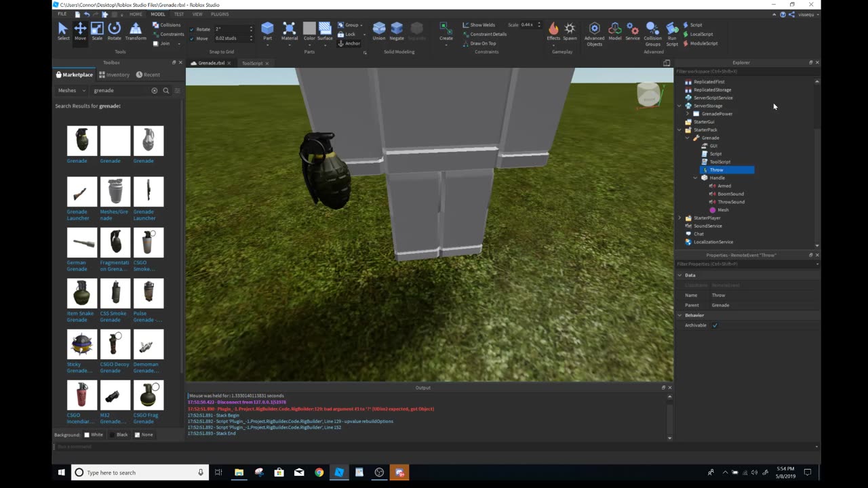Click the Toolbox search magnifier icon

pyautogui.click(x=165, y=90)
